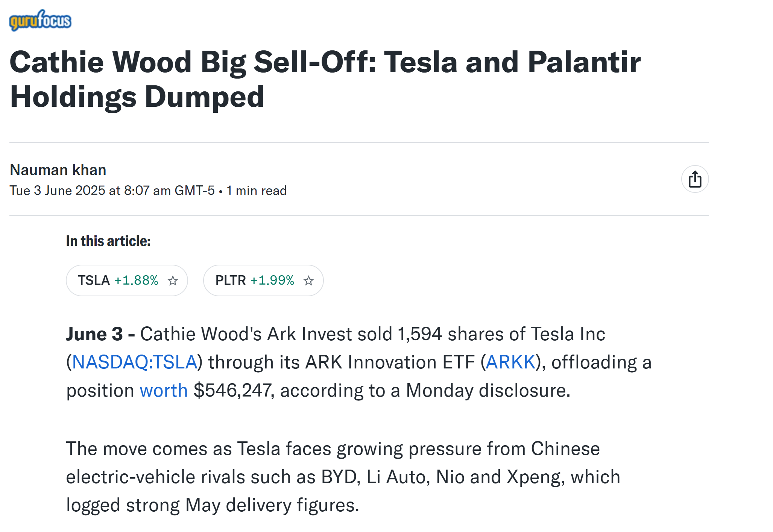Click author name Nauman khan
This screenshot has width=773, height=532.
pos(58,170)
